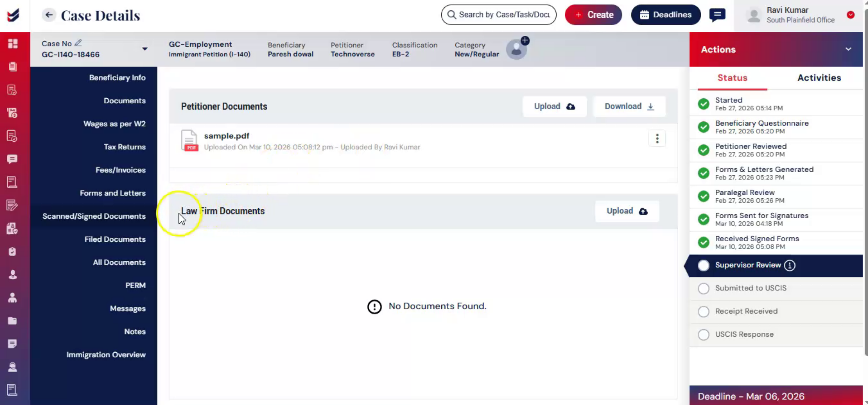Open the dashboard grid icon in sidebar

pos(13,44)
